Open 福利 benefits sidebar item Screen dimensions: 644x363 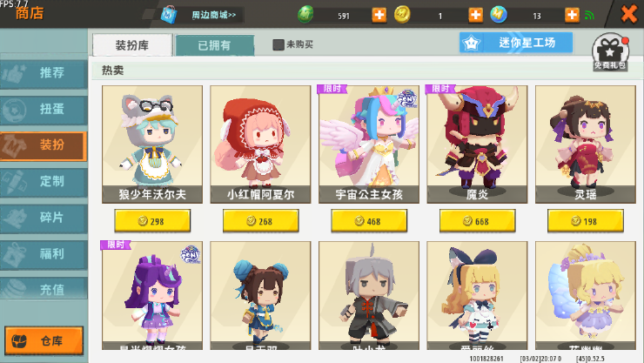pos(44,254)
